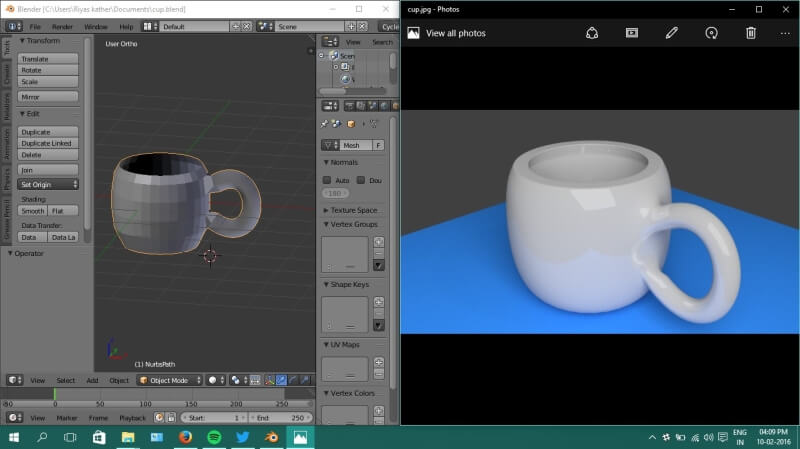Click the Duplicate Linked button
Screen dimensions: 800x449
click(x=48, y=143)
